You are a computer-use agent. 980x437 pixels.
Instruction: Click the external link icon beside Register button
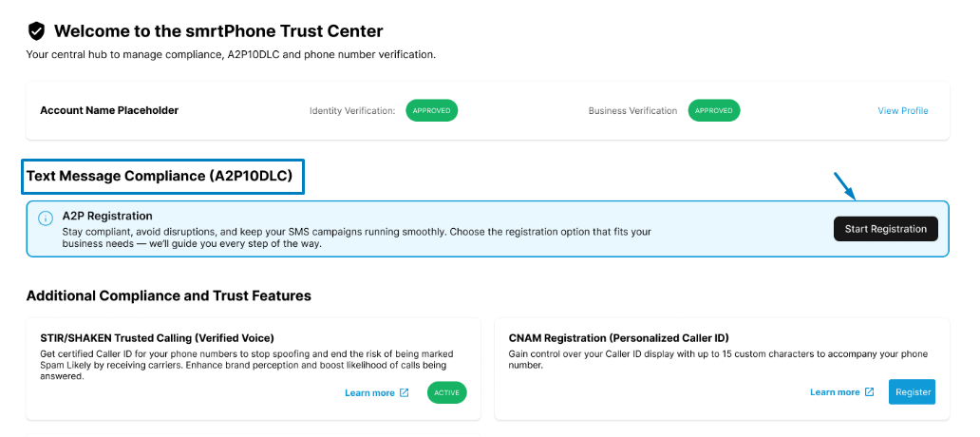870,391
